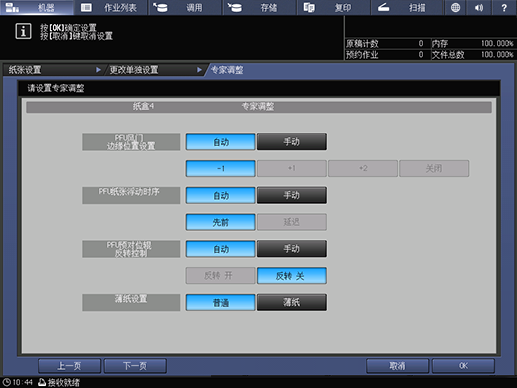Set thin paper setting to 薄纸

292,302
